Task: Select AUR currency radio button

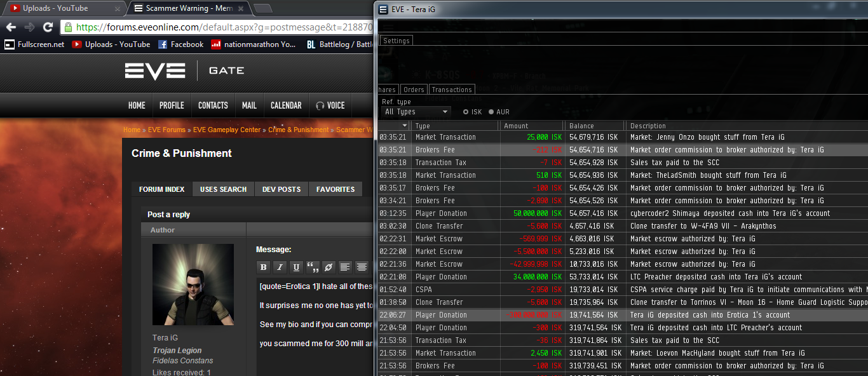Action: [491, 112]
